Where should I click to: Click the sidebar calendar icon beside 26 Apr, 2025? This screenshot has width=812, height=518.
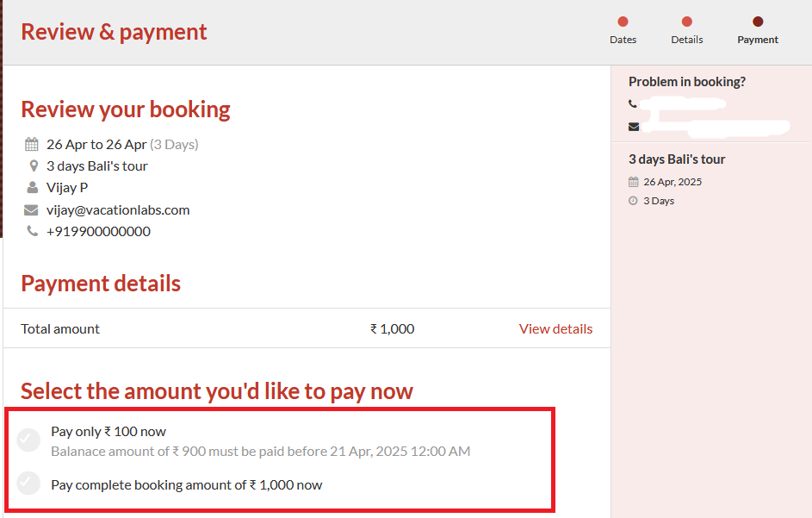(634, 182)
